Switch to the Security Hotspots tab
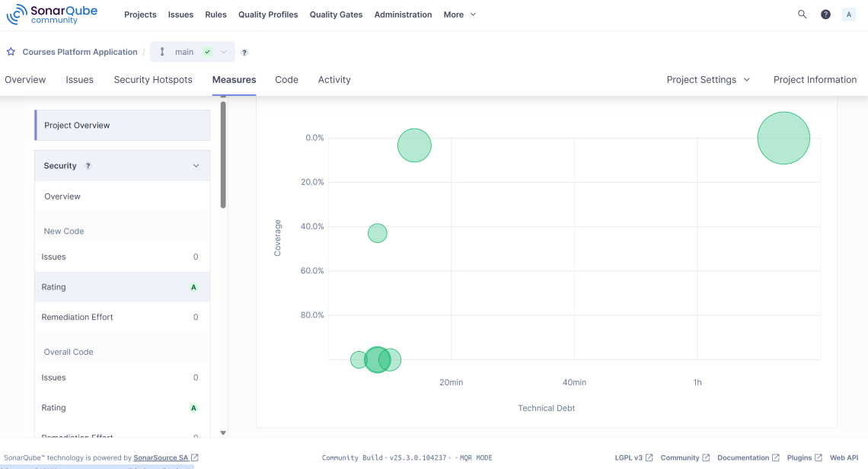The width and height of the screenshot is (868, 469). tap(153, 80)
